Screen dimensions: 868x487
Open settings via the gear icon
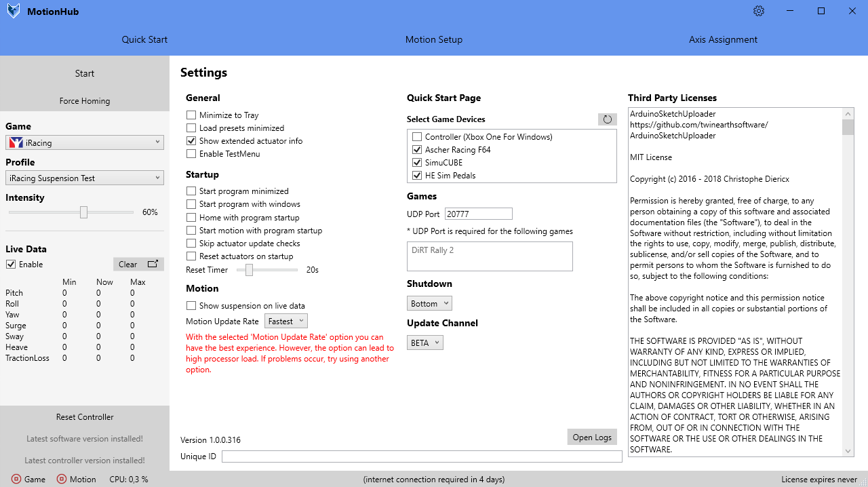pyautogui.click(x=759, y=11)
